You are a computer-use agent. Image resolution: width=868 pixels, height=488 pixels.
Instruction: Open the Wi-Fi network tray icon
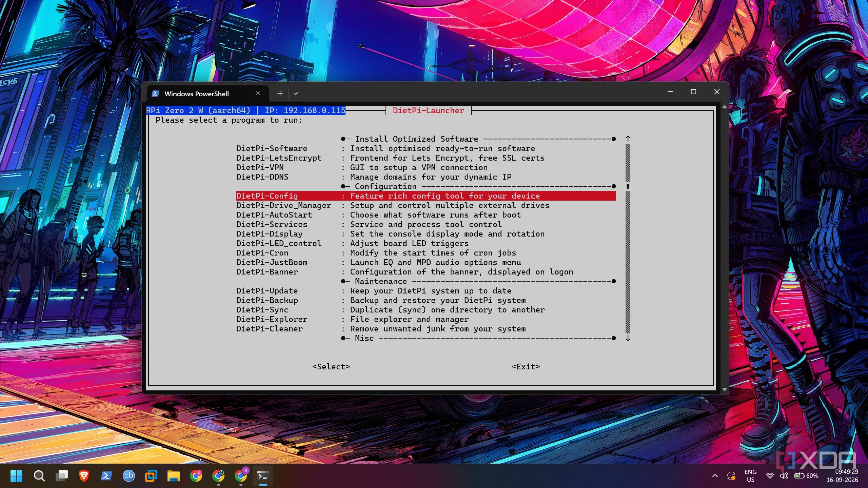pos(770,476)
